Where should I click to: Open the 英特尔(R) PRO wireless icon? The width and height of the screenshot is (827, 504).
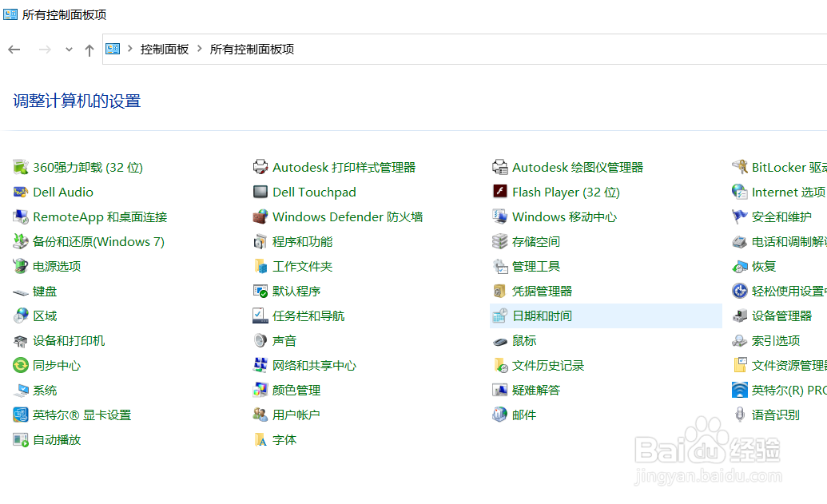click(x=740, y=390)
